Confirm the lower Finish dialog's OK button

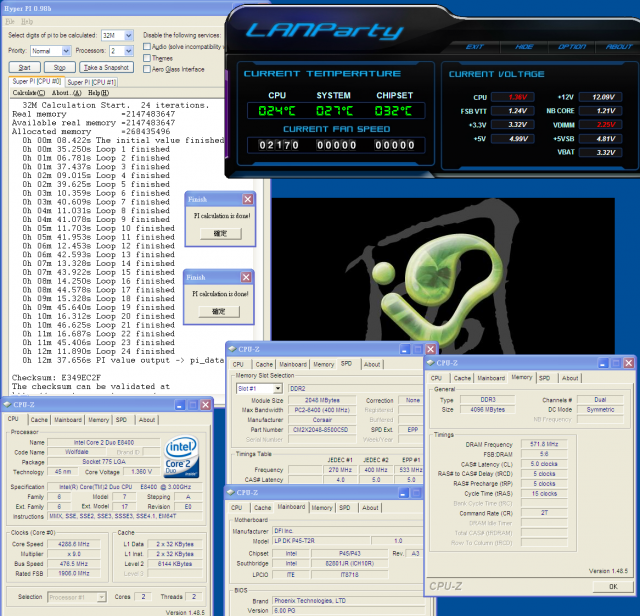click(219, 311)
